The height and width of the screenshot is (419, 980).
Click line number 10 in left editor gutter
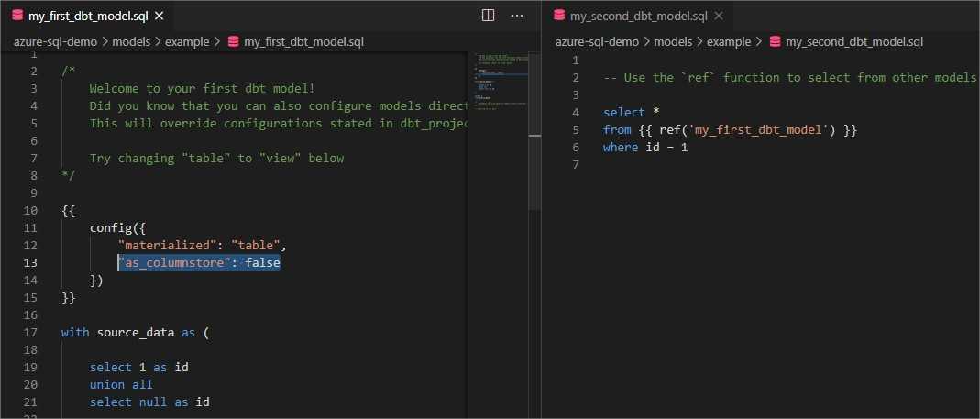point(30,210)
